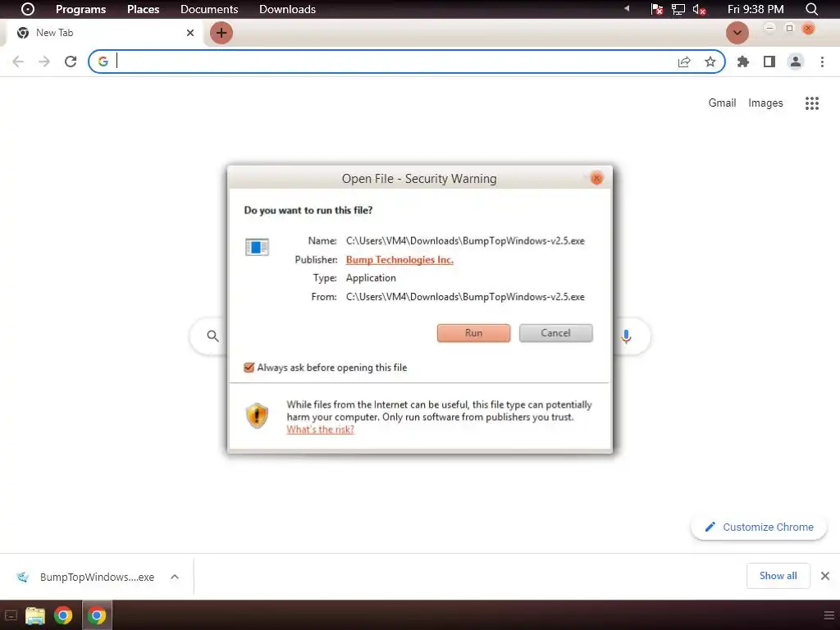Screen dimensions: 840x630
Task: Maximize the Chrome window
Action: point(789,28)
